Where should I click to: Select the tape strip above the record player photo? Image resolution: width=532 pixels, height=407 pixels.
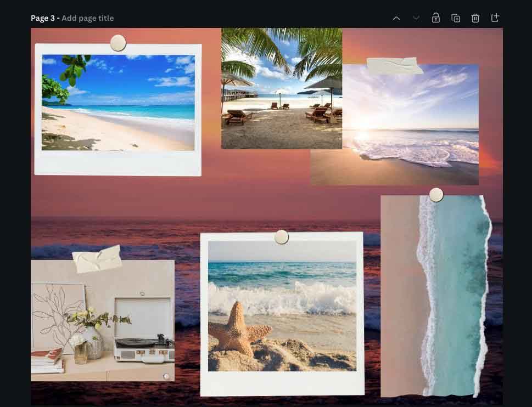pyautogui.click(x=97, y=259)
